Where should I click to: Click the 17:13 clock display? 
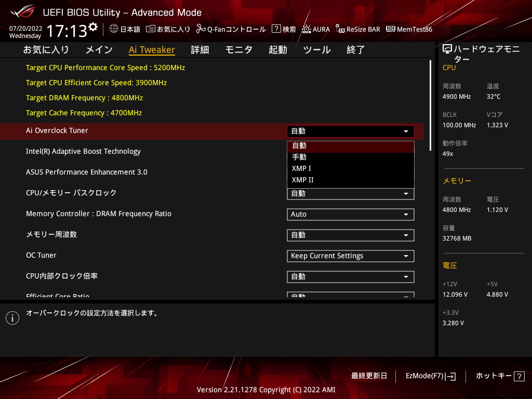pyautogui.click(x=67, y=31)
